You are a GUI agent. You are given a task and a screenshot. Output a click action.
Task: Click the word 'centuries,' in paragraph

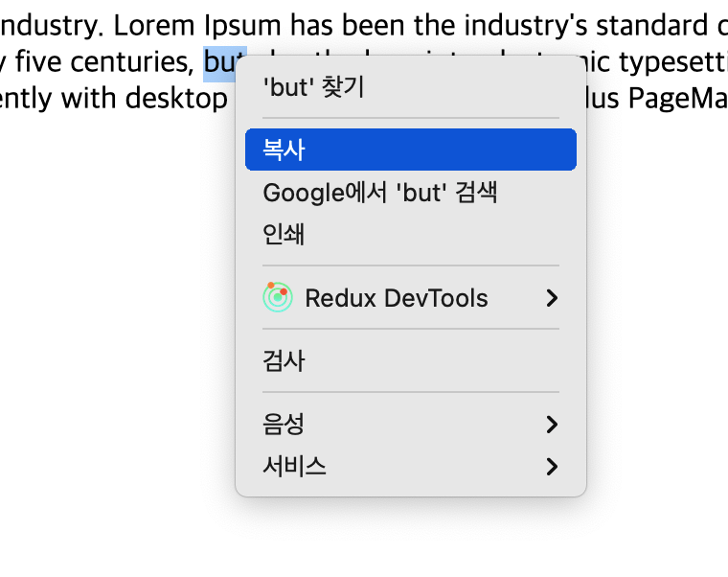(x=132, y=62)
